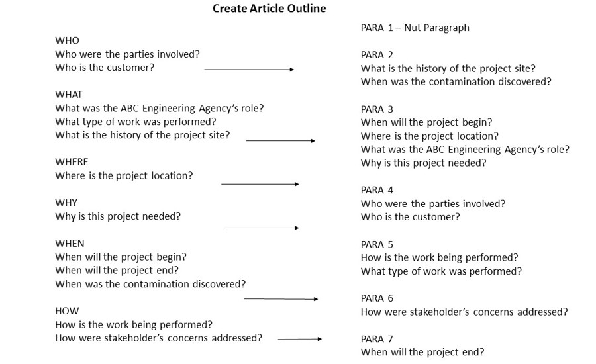Click the 'Create Article Outline' title

[x=269, y=9]
